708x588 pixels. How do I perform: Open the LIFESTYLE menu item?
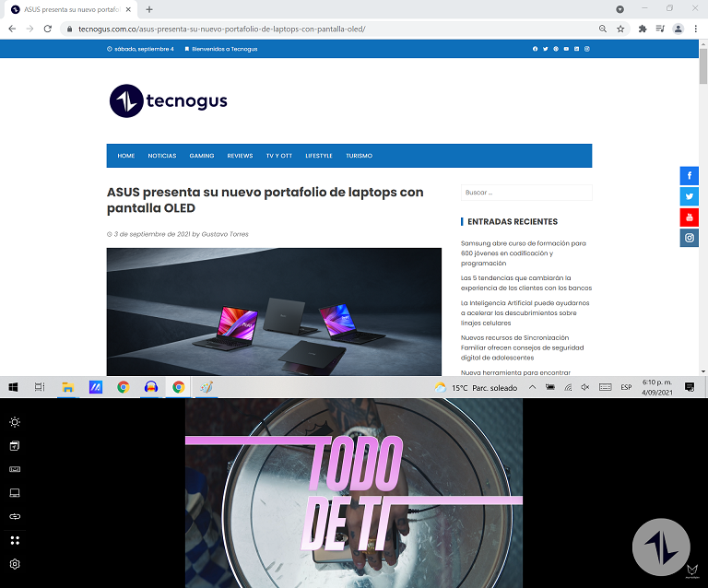coord(319,156)
